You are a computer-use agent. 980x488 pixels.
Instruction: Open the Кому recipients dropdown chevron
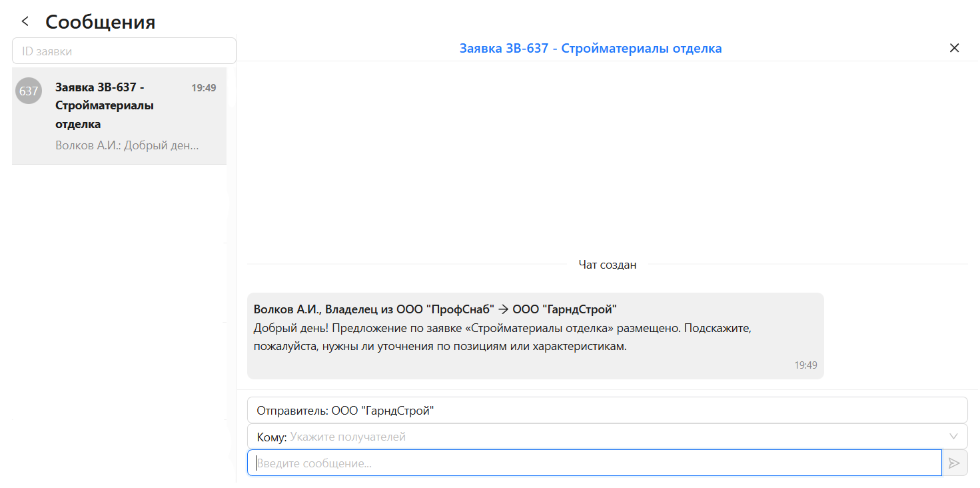pos(953,436)
